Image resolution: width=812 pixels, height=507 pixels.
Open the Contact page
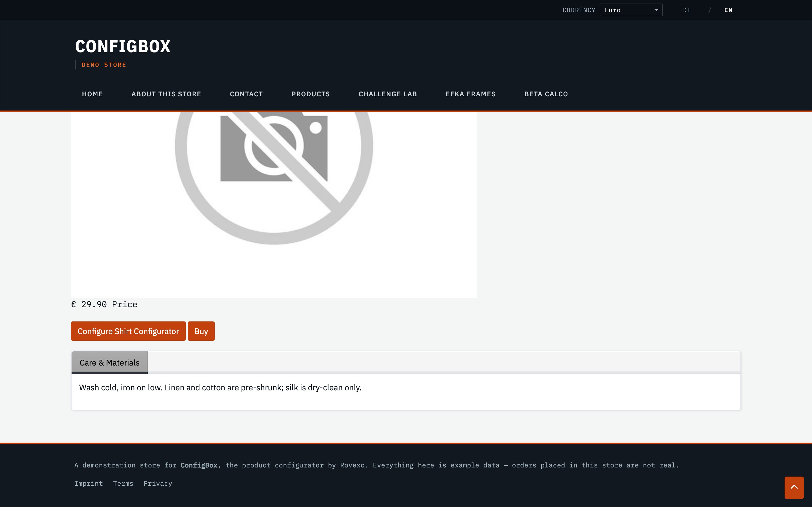[x=246, y=94]
